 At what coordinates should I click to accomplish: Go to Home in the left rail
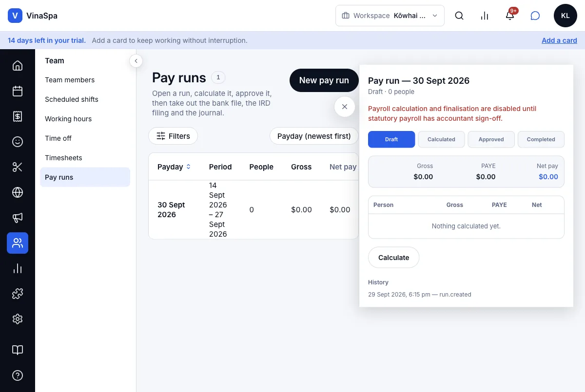tap(18, 66)
